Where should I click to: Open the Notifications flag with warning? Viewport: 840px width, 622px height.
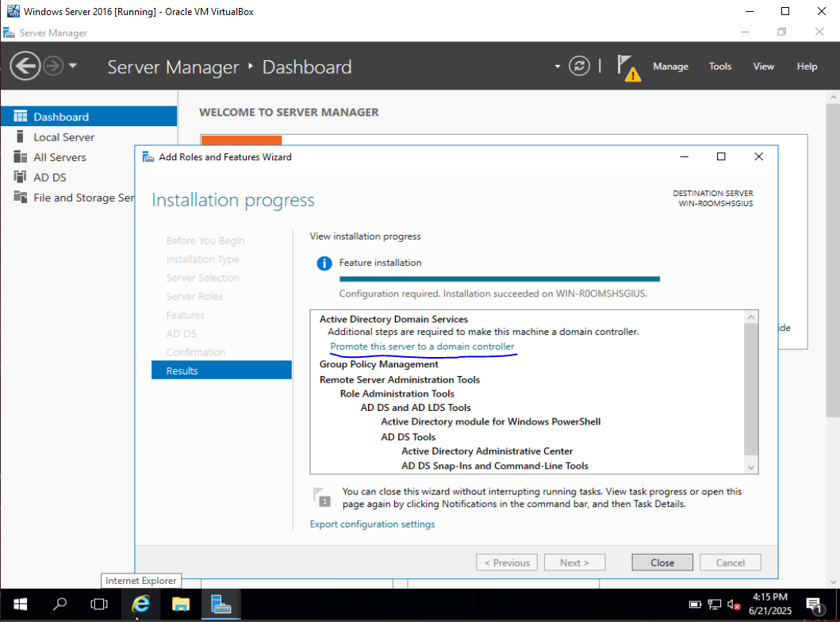(628, 67)
